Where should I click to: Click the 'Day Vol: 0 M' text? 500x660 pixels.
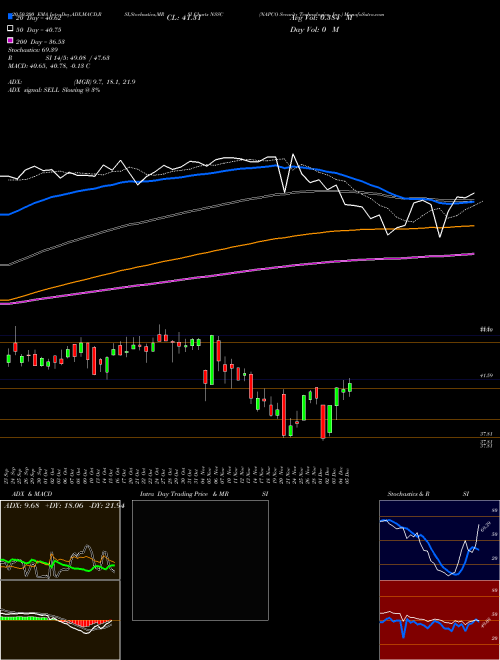pos(314,29)
